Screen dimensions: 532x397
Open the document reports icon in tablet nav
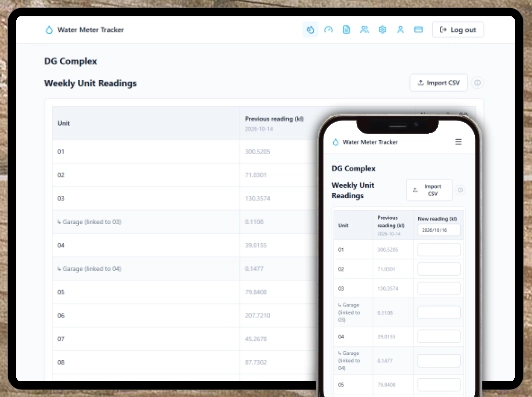pos(346,30)
